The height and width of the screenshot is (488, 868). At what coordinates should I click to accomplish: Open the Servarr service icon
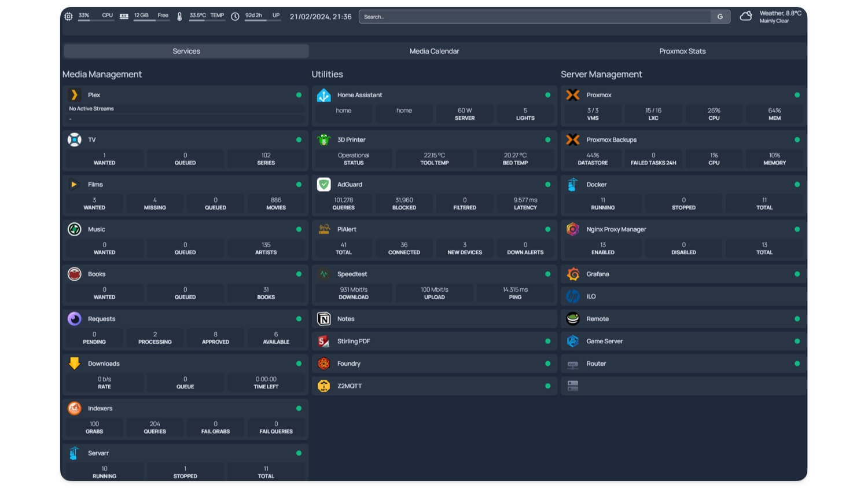pos(74,453)
